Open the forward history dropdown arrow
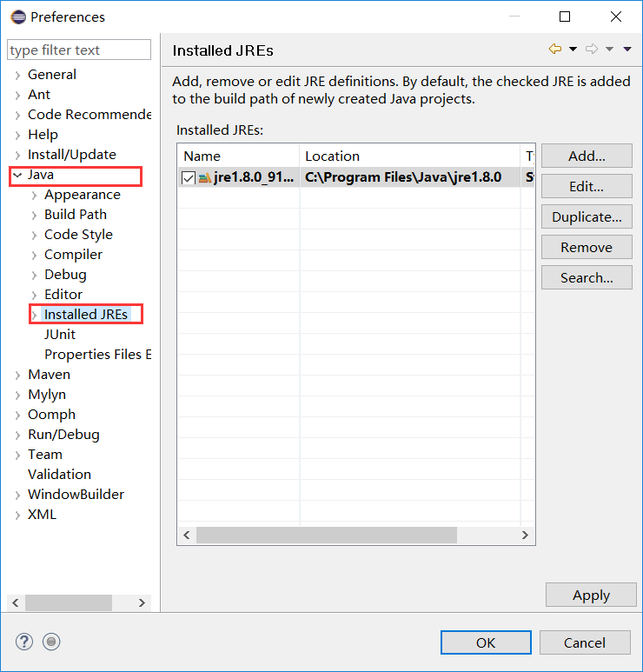Viewport: 643px width, 672px height. pos(609,50)
